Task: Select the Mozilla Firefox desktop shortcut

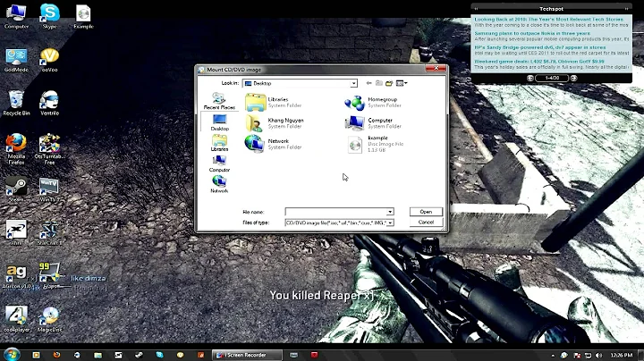Action: [x=16, y=149]
